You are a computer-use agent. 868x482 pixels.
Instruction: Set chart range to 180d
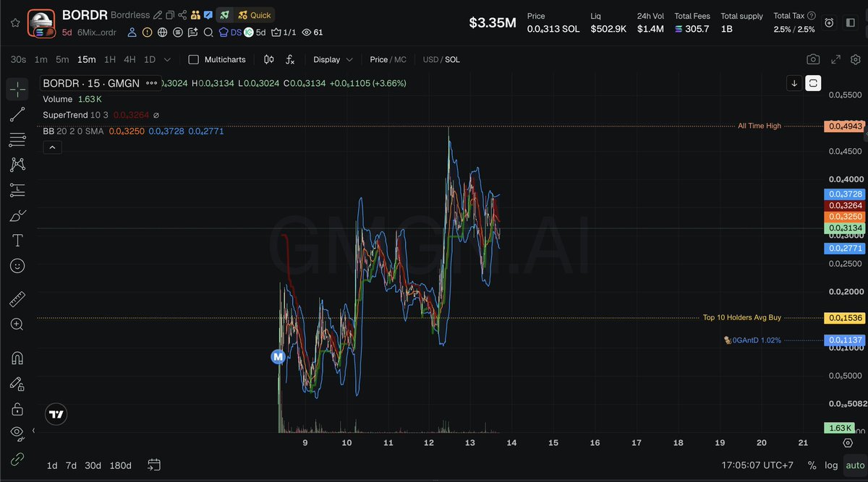tap(120, 465)
